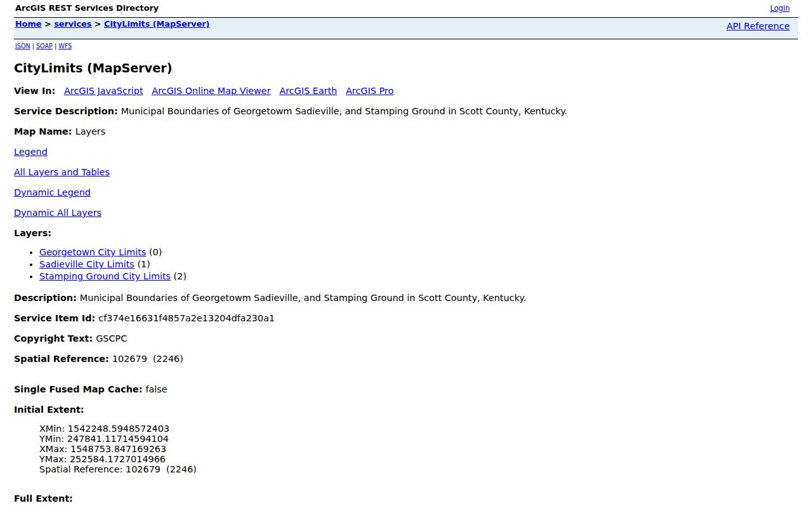Open the Legend link
812x508 pixels.
(30, 152)
